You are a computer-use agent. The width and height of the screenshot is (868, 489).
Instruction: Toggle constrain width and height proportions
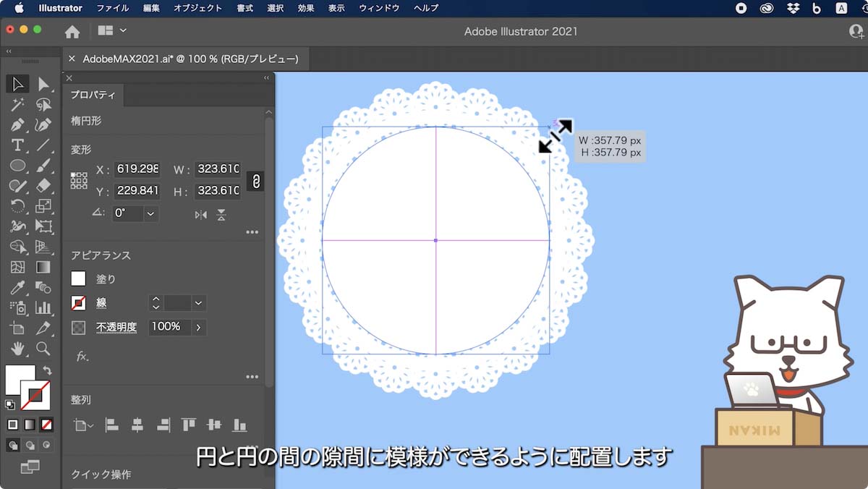tap(255, 180)
